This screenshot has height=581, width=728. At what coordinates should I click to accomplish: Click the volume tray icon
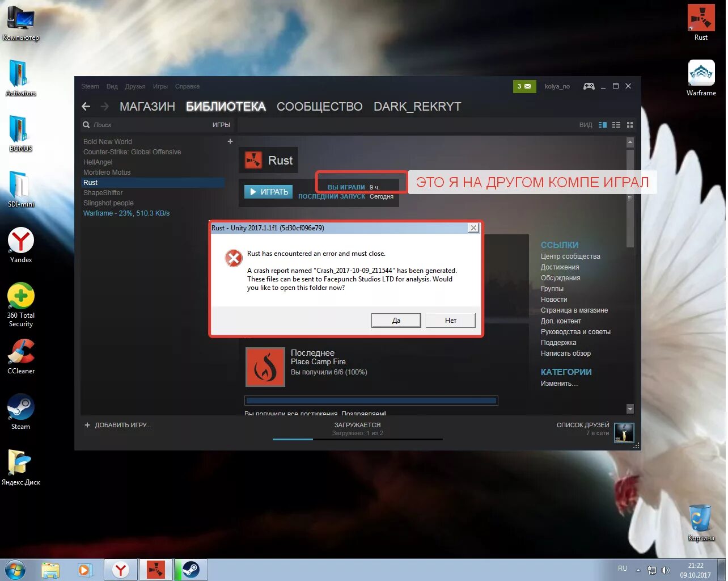(x=666, y=570)
